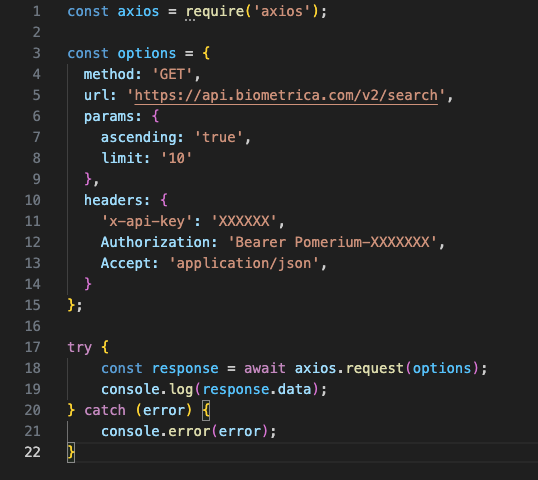Viewport: 538px width, 480px height.
Task: Open the biometrica API URL link
Action: point(286,95)
